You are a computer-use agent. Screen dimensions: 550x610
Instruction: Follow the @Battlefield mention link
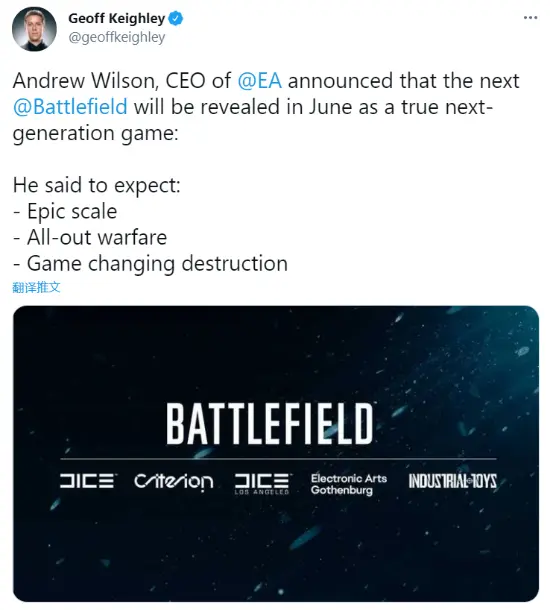coord(70,107)
